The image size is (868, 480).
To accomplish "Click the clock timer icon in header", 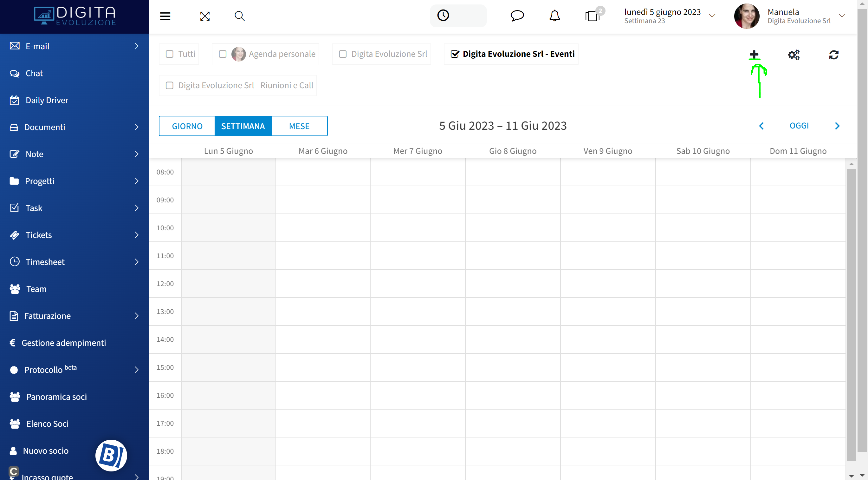I will pos(443,16).
